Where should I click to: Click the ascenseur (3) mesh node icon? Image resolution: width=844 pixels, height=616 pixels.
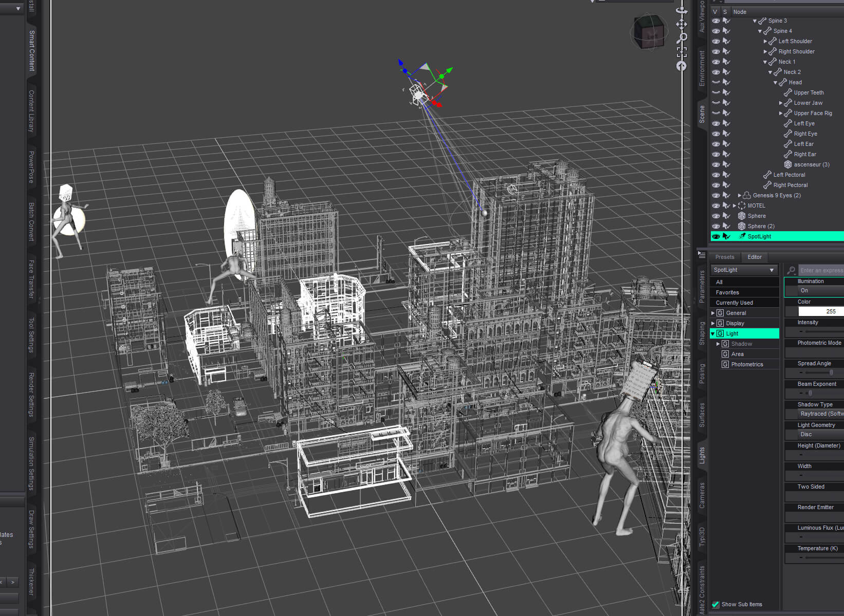(787, 164)
